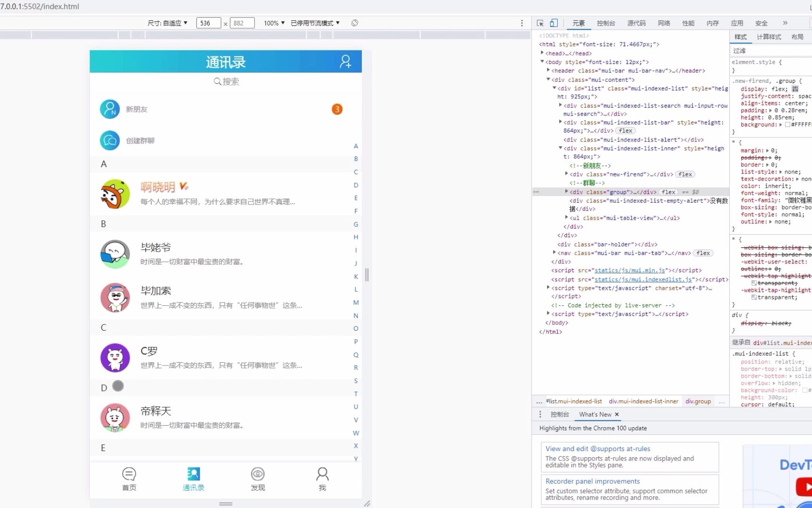Open the 创建群聊 chat icon
Screen dimensions: 812x508
(109, 141)
